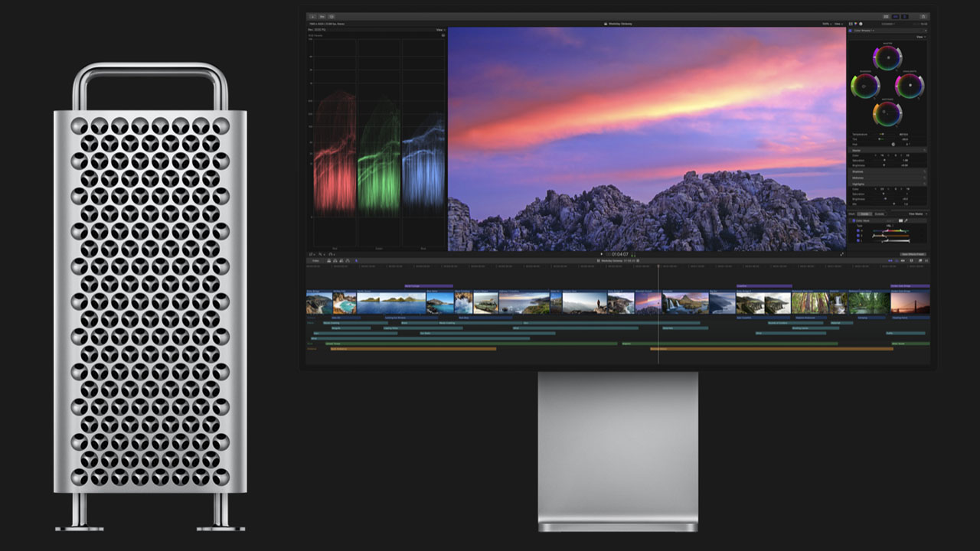
Task: Open the color inspector View dropdown
Action: point(921,37)
